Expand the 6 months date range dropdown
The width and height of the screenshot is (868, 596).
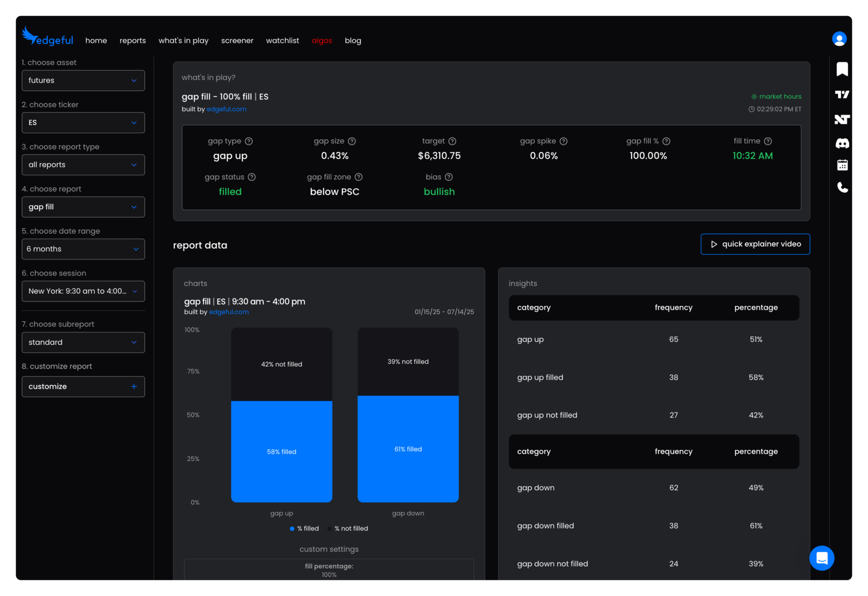[83, 249]
